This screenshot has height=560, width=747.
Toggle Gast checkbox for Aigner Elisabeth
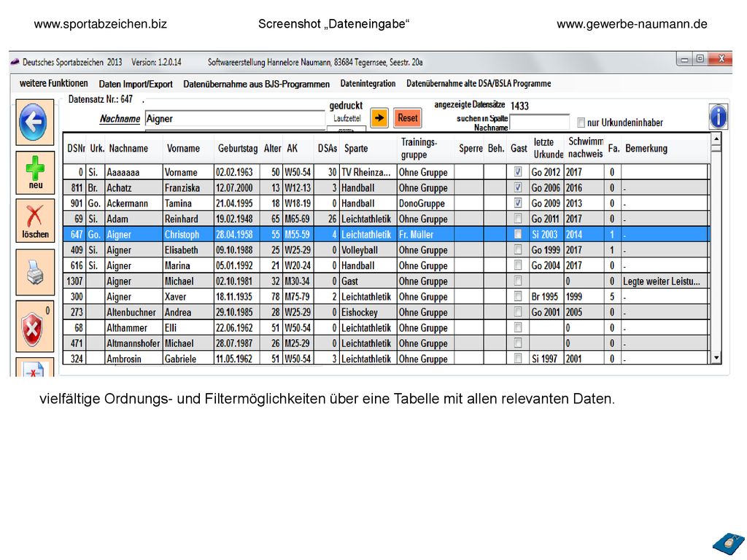(x=518, y=249)
